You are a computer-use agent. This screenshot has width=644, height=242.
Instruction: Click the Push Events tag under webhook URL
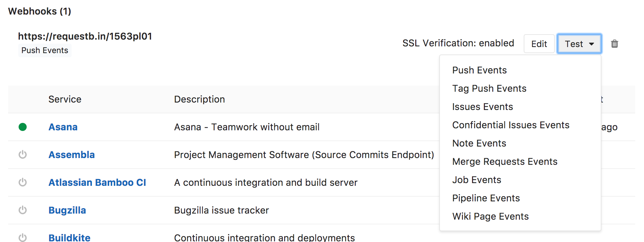45,50
